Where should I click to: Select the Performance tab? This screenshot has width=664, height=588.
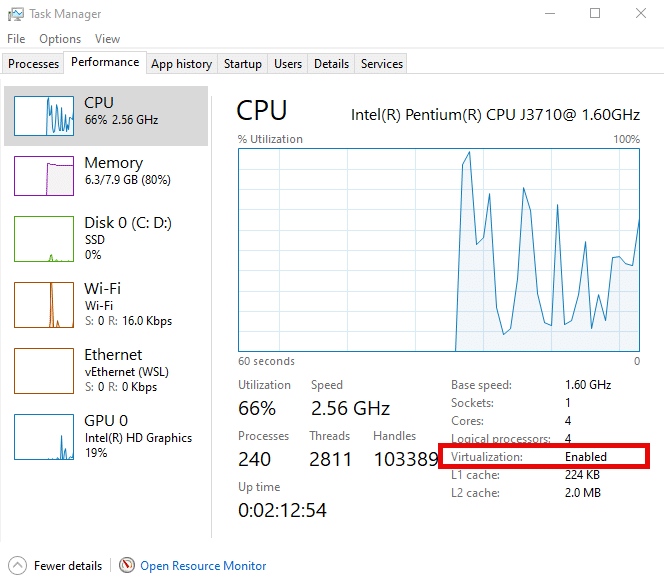[105, 63]
